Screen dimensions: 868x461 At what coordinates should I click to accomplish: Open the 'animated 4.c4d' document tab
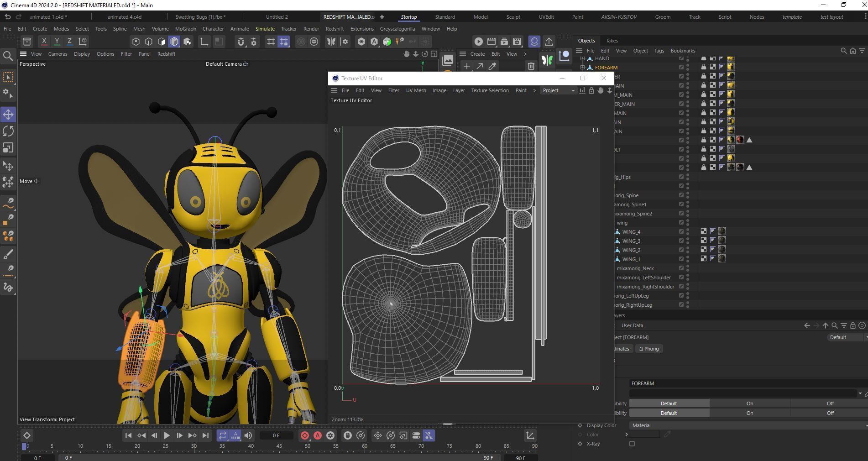point(124,17)
